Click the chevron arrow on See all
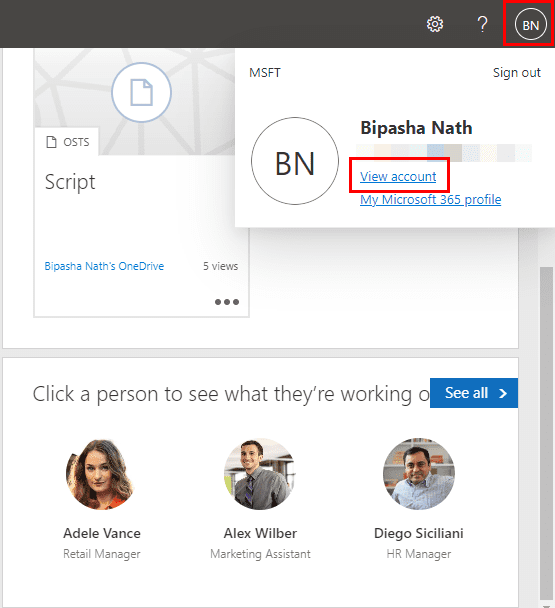555x608 pixels. pyautogui.click(x=503, y=393)
